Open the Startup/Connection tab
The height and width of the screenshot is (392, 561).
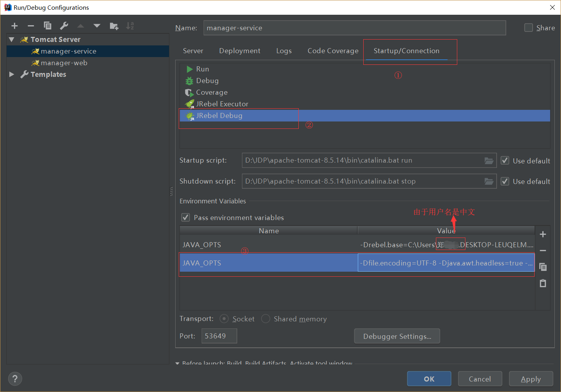[406, 51]
